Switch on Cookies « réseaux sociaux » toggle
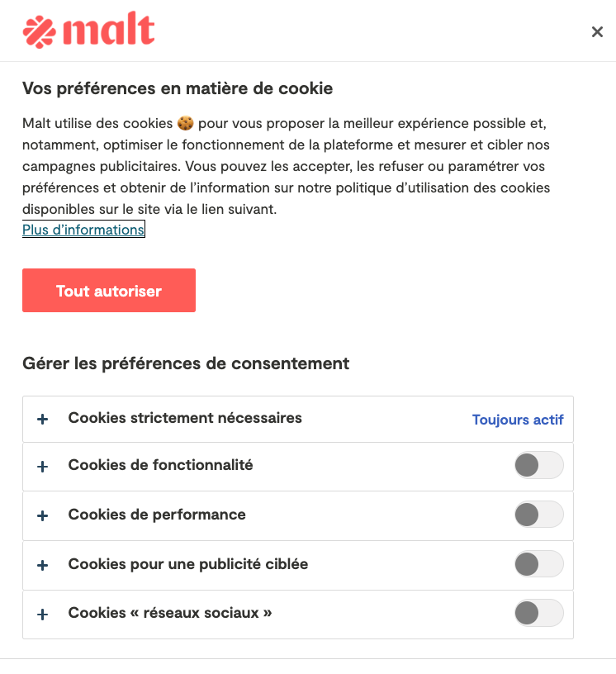This screenshot has width=616, height=674. click(x=538, y=613)
